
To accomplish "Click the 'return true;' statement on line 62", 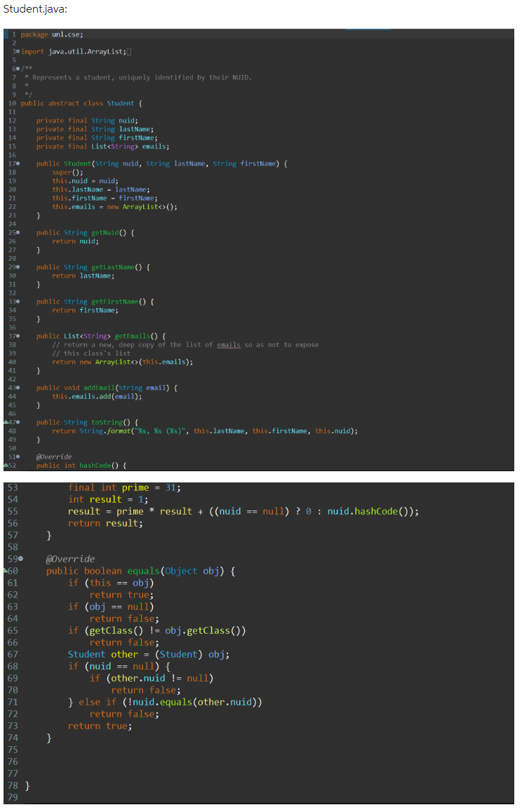I will [x=122, y=595].
